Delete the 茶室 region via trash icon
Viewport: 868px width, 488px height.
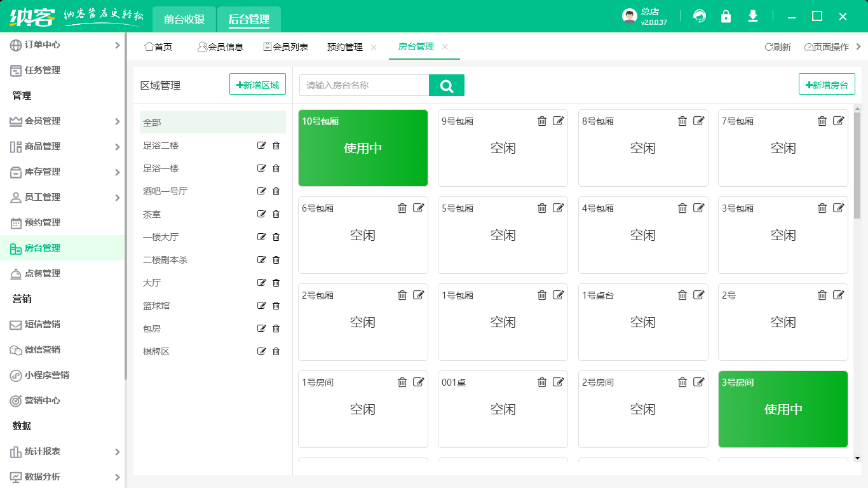(275, 214)
